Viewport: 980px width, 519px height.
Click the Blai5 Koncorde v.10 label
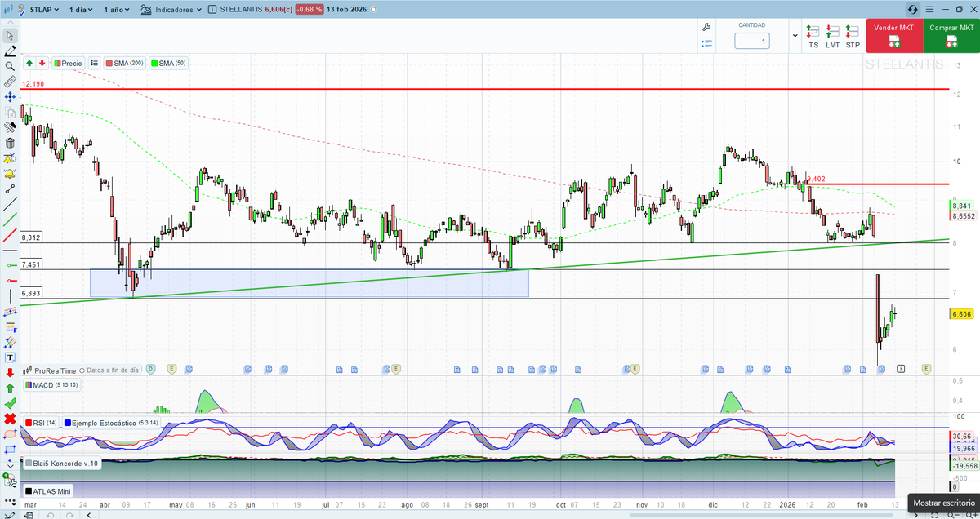[x=61, y=463]
